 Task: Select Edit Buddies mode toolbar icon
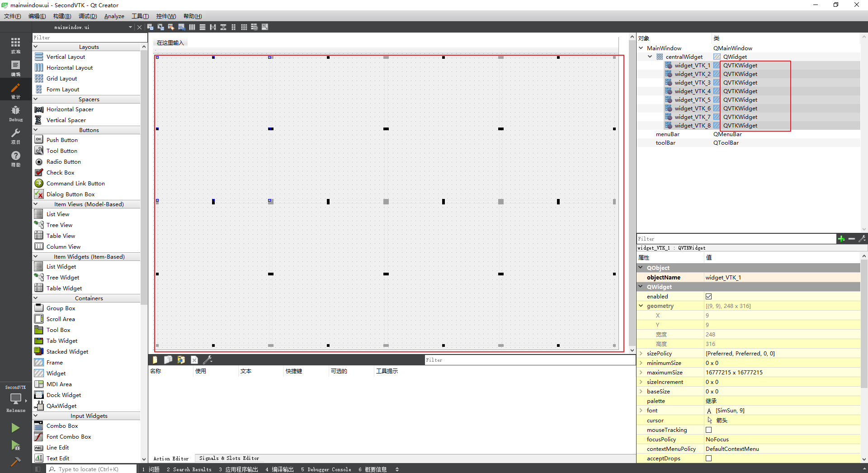click(171, 27)
